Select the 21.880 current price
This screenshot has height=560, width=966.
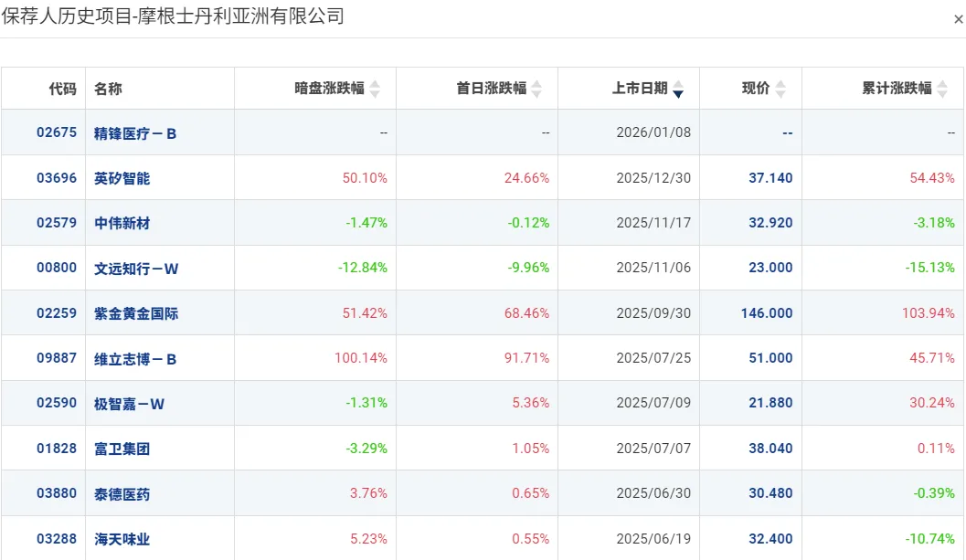(770, 403)
